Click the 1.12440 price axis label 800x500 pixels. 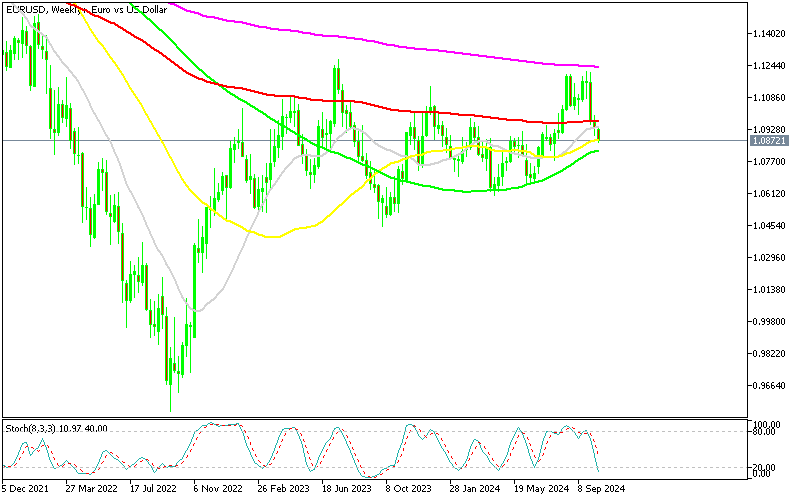[769, 66]
